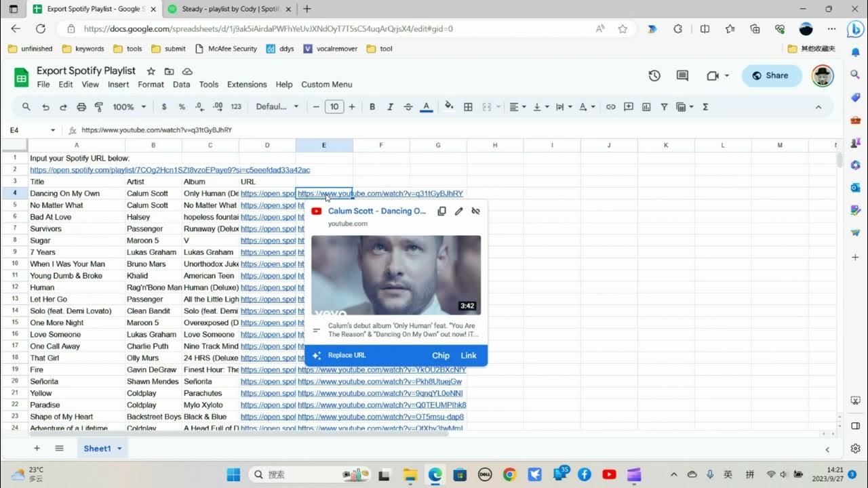Select the Paint format tool

pyautogui.click(x=99, y=107)
